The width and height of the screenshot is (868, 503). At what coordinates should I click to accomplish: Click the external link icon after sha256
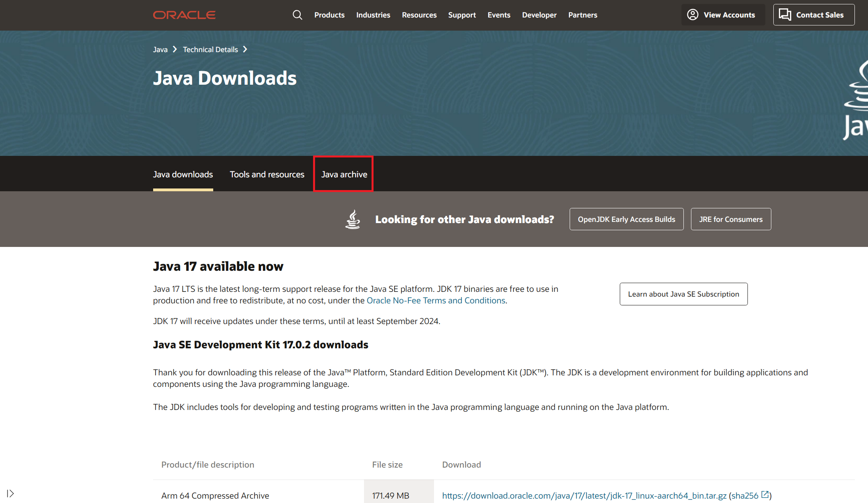coord(765,495)
